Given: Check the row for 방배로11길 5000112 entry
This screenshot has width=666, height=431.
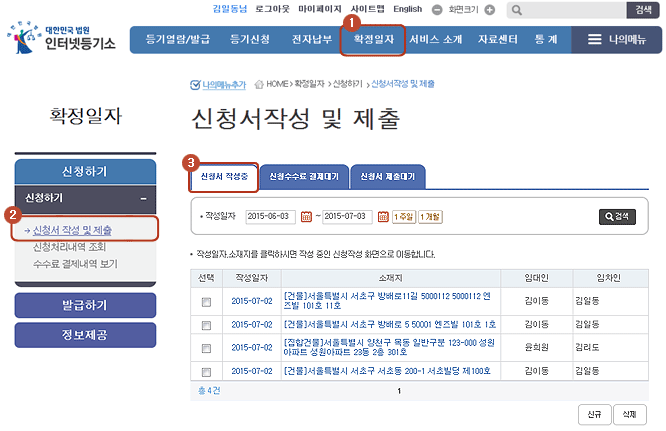Looking at the screenshot, I should [206, 301].
